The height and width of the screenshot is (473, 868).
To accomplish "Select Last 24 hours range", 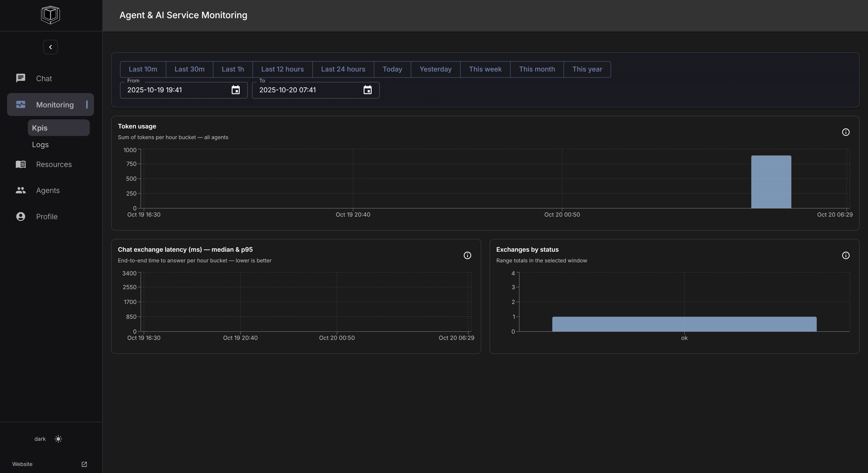I will click(x=343, y=69).
